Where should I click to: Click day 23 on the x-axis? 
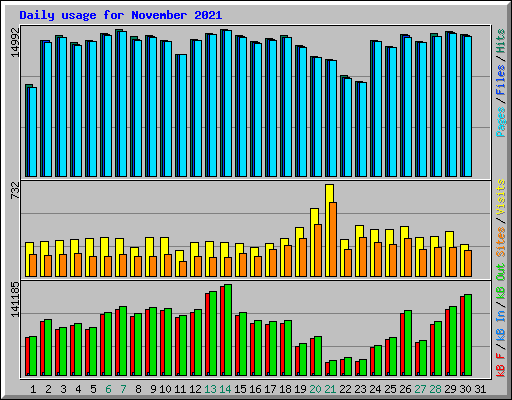(360, 389)
